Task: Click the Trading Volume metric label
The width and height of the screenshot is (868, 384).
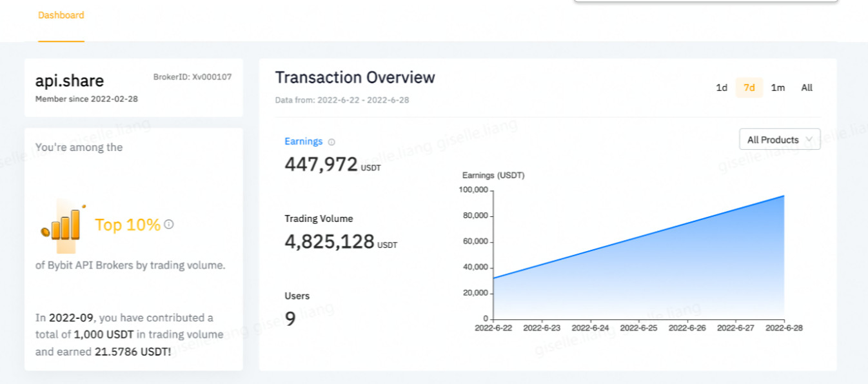Action: click(319, 219)
